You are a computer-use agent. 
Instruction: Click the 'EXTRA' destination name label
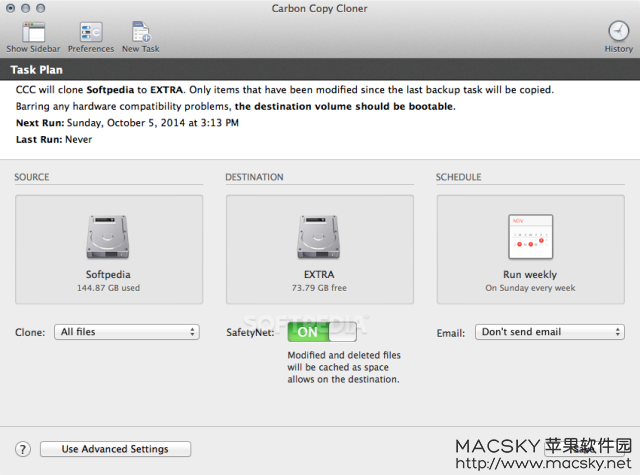pos(319,274)
